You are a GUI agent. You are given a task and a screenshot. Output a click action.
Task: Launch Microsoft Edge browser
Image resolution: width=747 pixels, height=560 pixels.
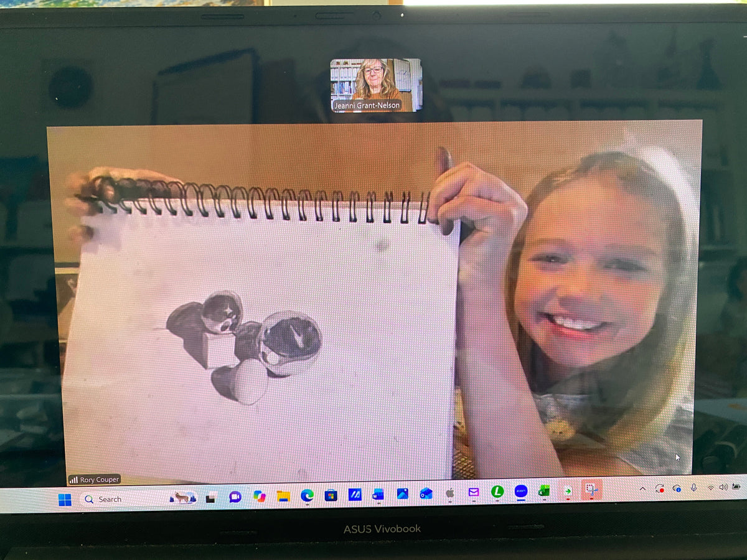(x=307, y=495)
